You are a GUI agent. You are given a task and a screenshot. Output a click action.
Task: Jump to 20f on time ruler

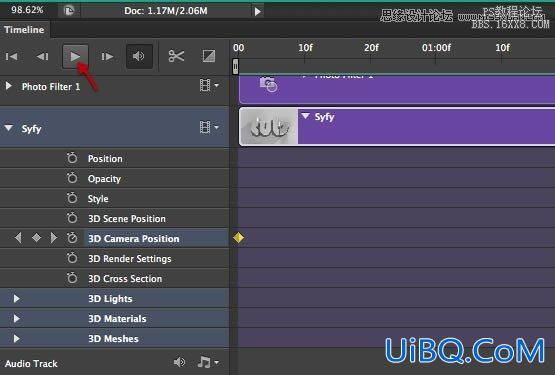click(x=371, y=47)
